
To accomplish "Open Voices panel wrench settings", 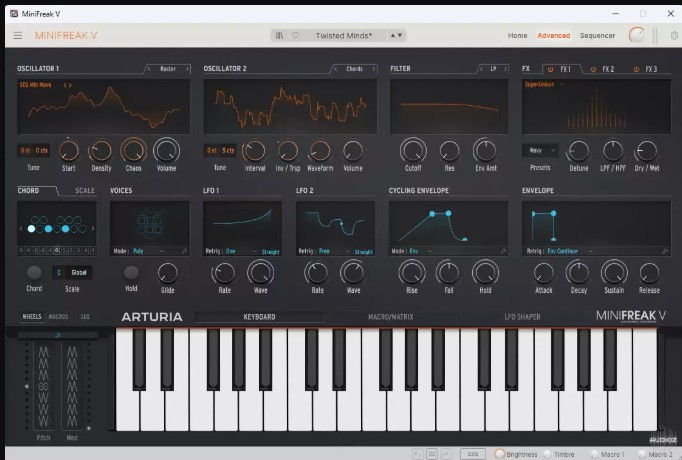I will [x=184, y=251].
